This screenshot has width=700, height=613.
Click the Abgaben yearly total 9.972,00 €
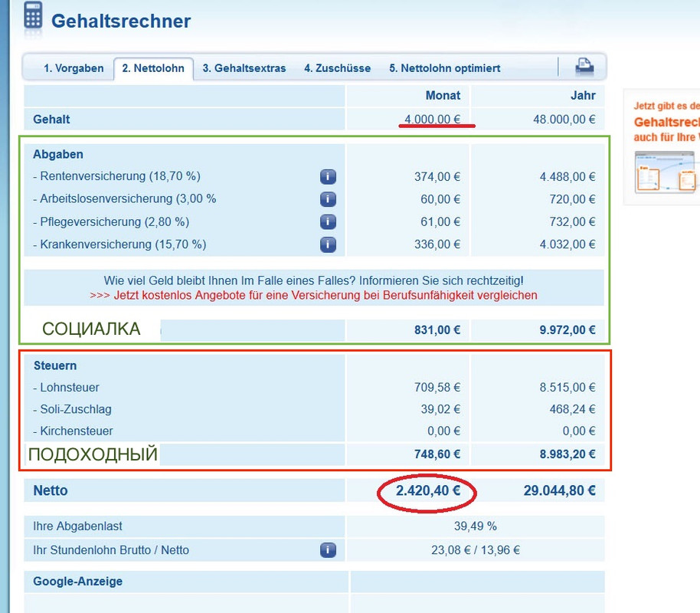point(568,330)
